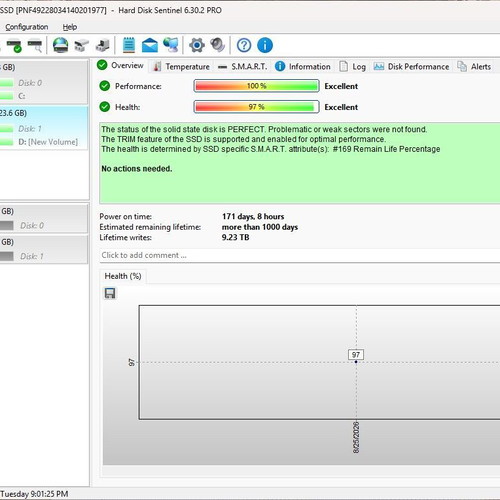
Task: Click the comment field to add comment
Action: click(x=299, y=255)
